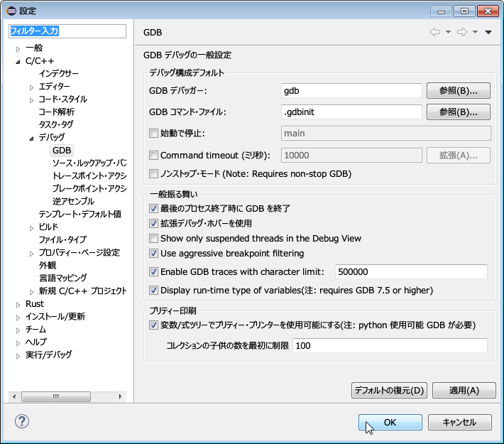This screenshot has width=504, height=444.
Task: Select the GDB tree item
Action: click(x=62, y=151)
